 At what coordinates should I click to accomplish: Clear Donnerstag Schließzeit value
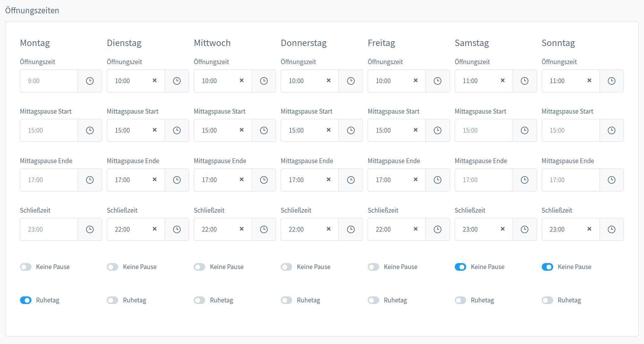(x=329, y=229)
